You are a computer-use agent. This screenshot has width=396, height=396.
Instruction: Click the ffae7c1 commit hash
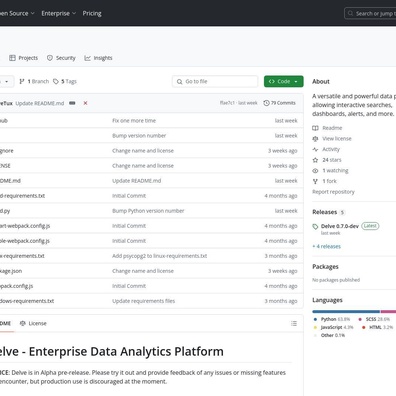tap(227, 103)
